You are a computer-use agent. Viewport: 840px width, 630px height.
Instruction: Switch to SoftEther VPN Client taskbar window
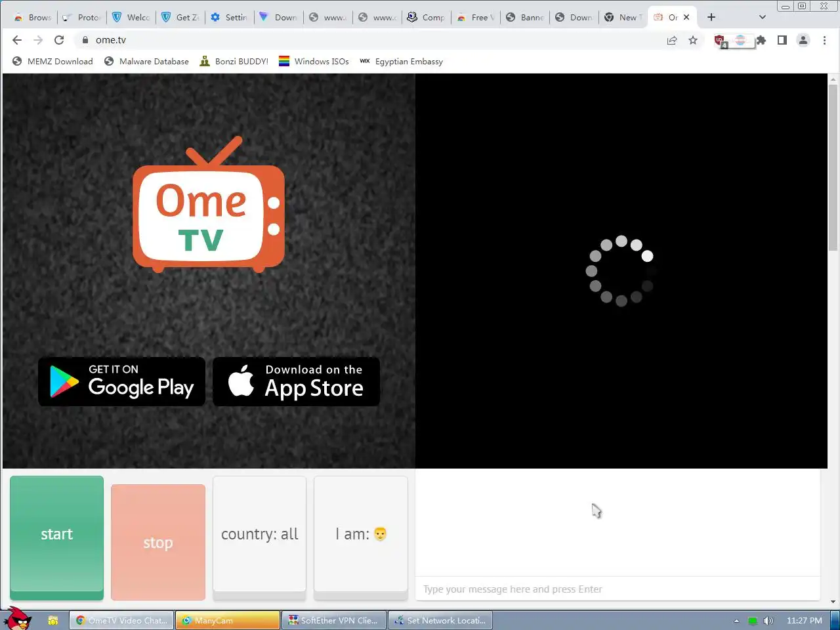[334, 620]
